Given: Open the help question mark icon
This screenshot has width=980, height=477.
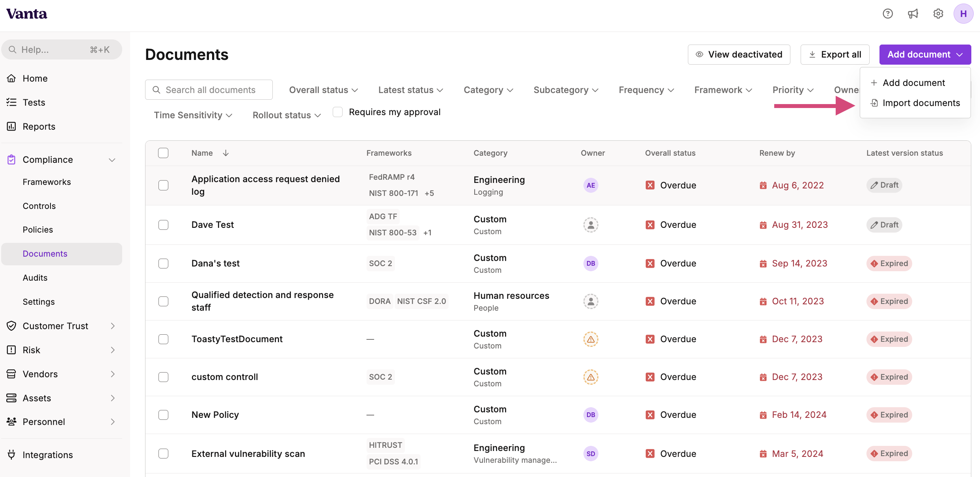Looking at the screenshot, I should 888,14.
